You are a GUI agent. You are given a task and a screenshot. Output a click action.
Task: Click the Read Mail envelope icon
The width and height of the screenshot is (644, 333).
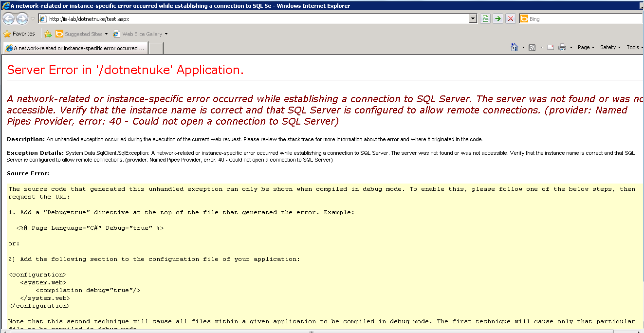click(x=551, y=47)
